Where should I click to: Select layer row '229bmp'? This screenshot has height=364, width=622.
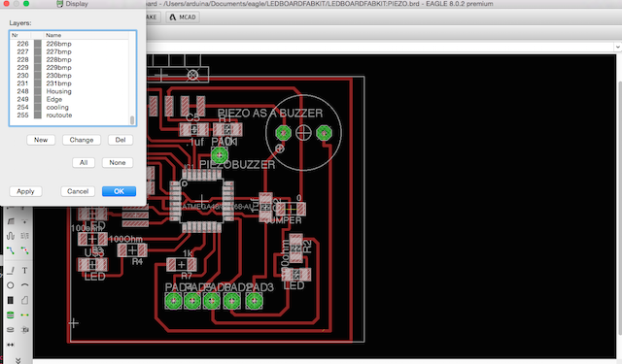(69, 68)
